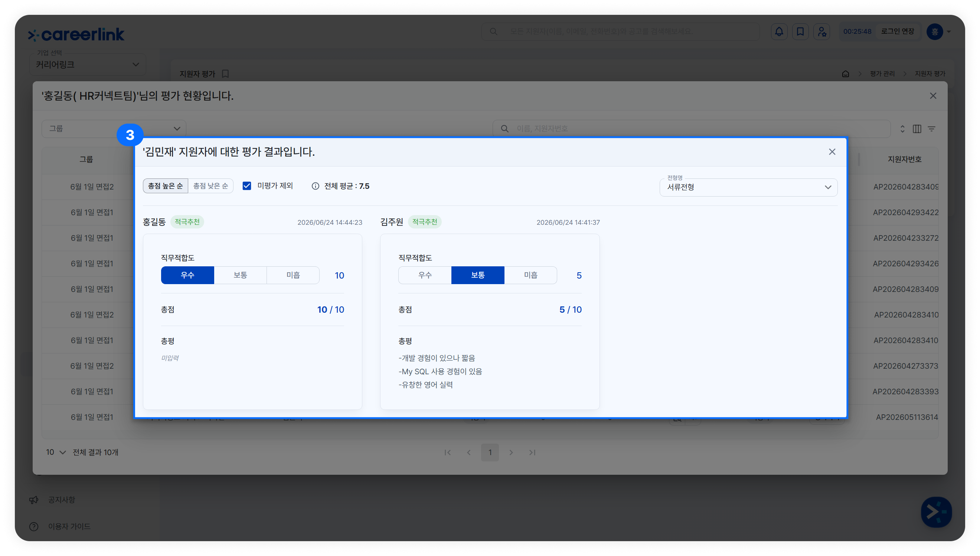Toggle the 미평가 제외 checkbox
The height and width of the screenshot is (556, 980).
[x=247, y=186]
